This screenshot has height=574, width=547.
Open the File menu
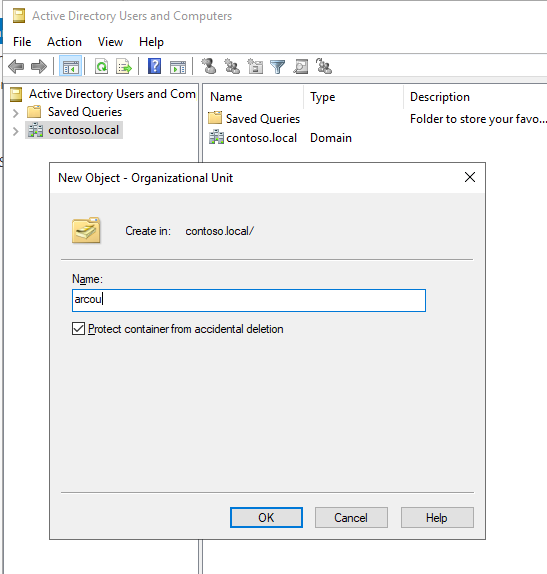[22, 42]
